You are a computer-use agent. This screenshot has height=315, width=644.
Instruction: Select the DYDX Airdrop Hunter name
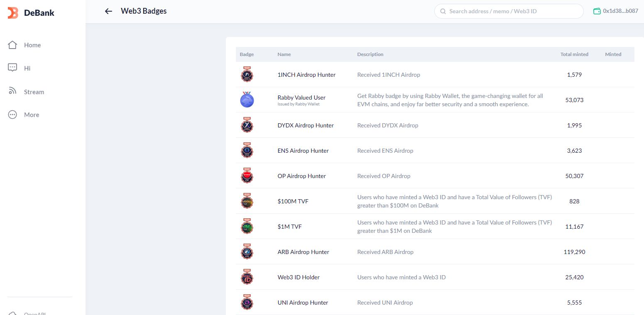[306, 125]
